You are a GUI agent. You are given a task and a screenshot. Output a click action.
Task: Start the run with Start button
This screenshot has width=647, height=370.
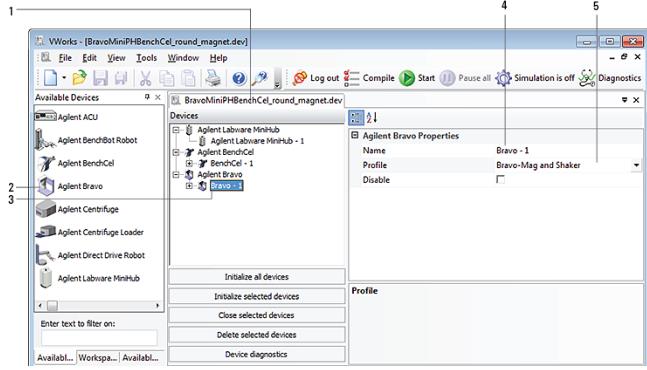coord(417,78)
